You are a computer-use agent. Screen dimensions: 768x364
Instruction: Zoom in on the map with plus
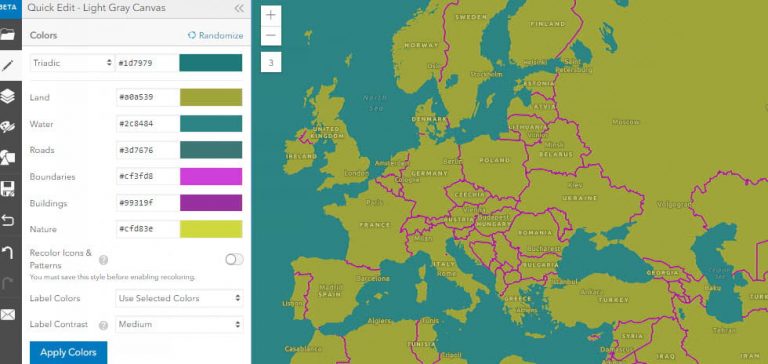coord(271,15)
